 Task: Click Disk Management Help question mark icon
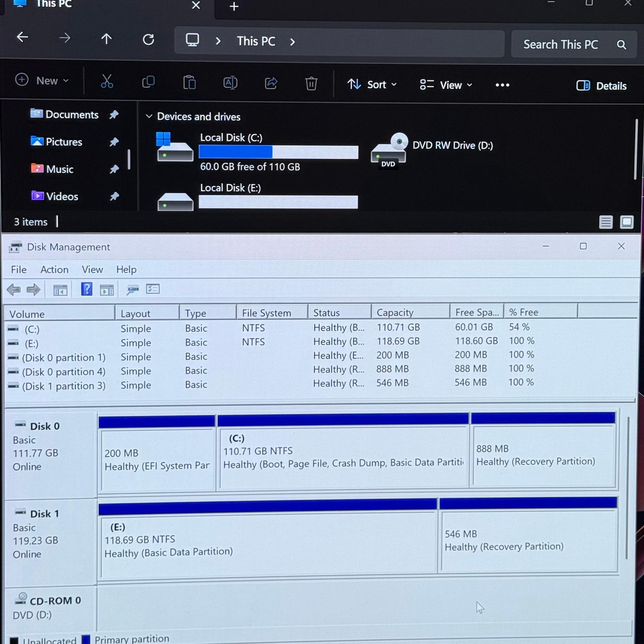87,289
